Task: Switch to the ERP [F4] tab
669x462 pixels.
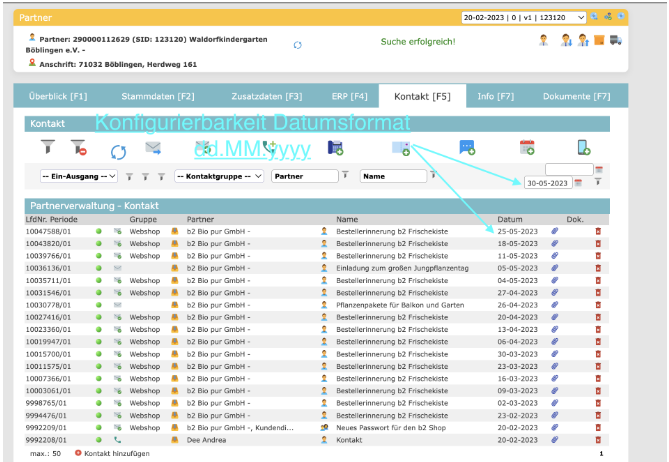Action: (x=349, y=96)
